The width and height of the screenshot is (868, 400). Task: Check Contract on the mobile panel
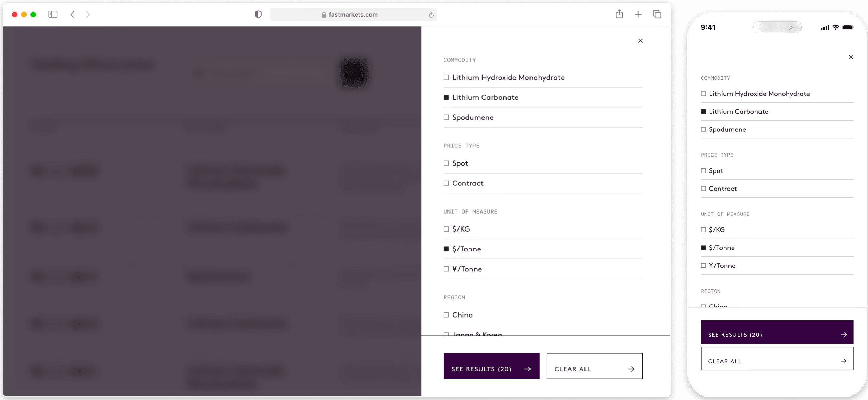[x=703, y=189]
